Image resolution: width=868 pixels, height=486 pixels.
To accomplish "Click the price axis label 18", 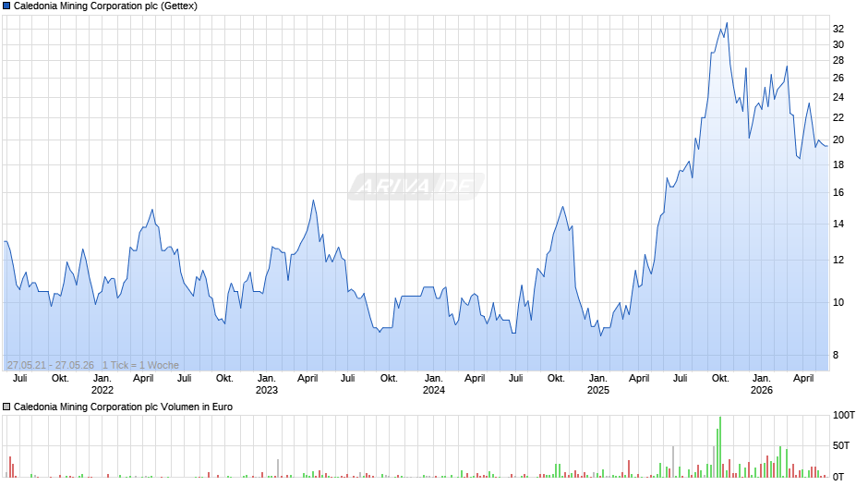I will (x=838, y=165).
